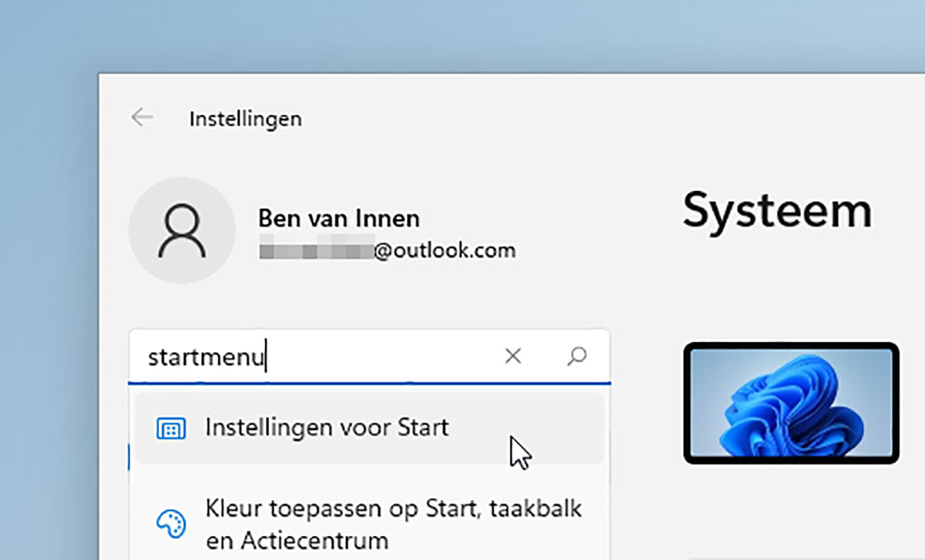Click the outlook.com email address
925x560 pixels.
pos(445,251)
